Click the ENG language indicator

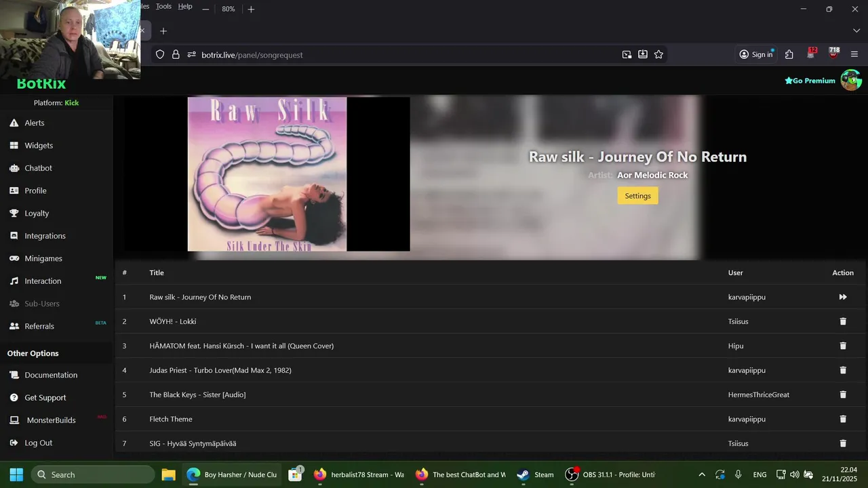pyautogui.click(x=759, y=474)
